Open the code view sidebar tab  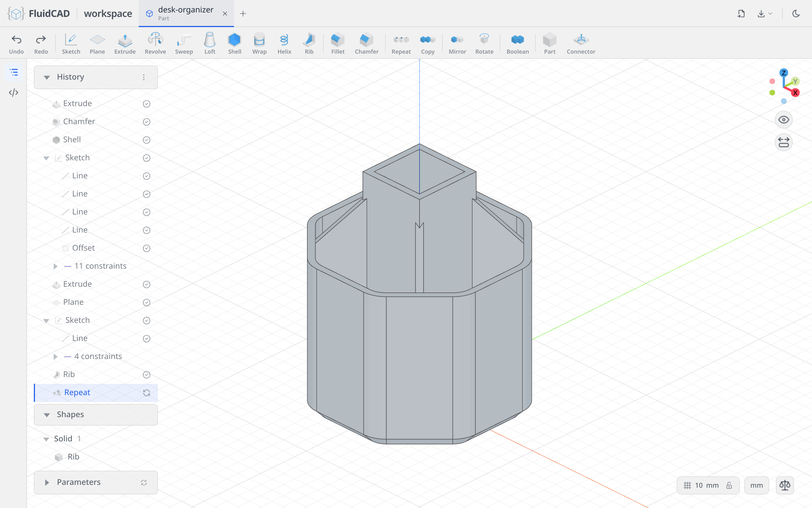[14, 92]
